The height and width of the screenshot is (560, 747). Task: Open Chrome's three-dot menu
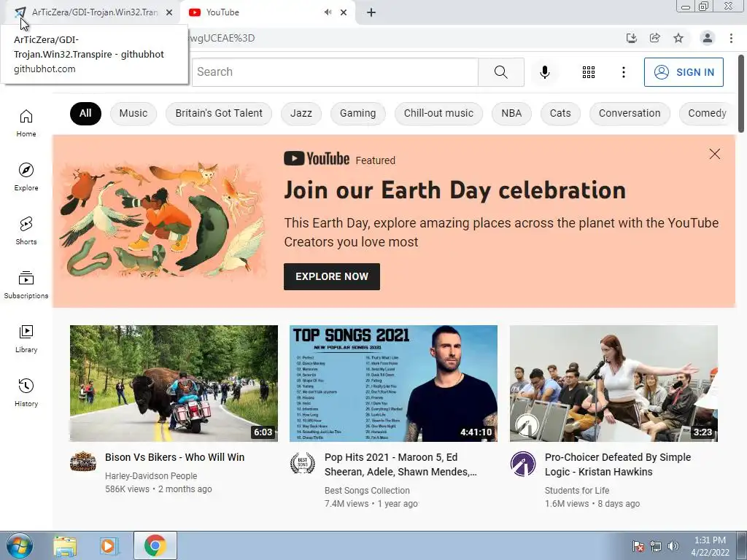tap(731, 38)
